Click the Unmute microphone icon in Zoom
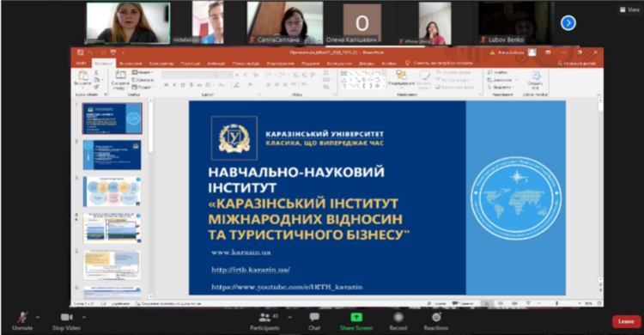Screen dimensions: 644x335 point(22,317)
